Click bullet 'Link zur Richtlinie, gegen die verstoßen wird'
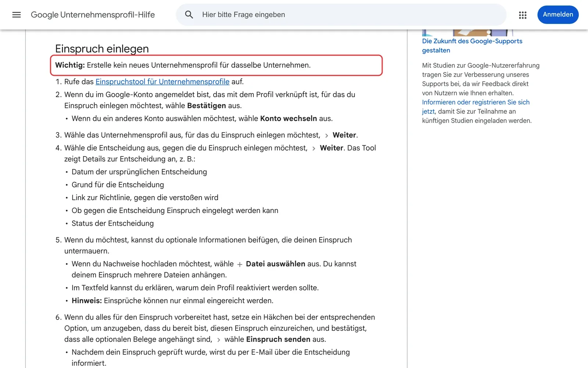This screenshot has width=588, height=368. point(145,198)
